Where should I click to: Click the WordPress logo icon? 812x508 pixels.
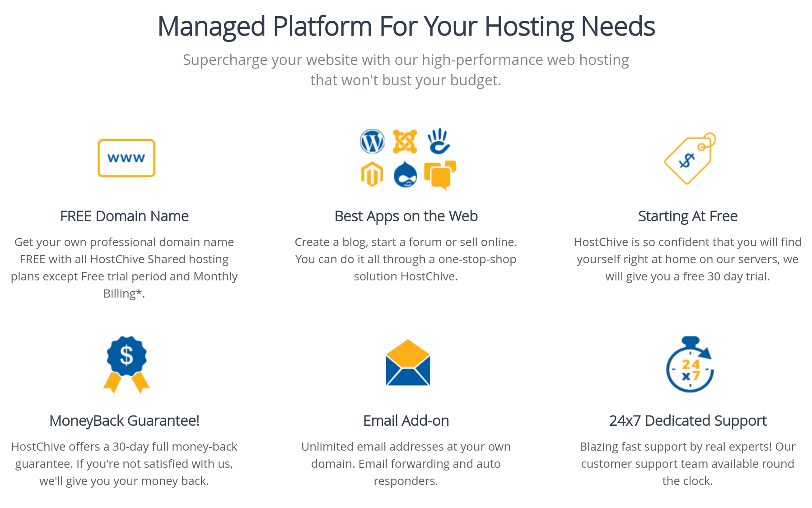point(372,141)
